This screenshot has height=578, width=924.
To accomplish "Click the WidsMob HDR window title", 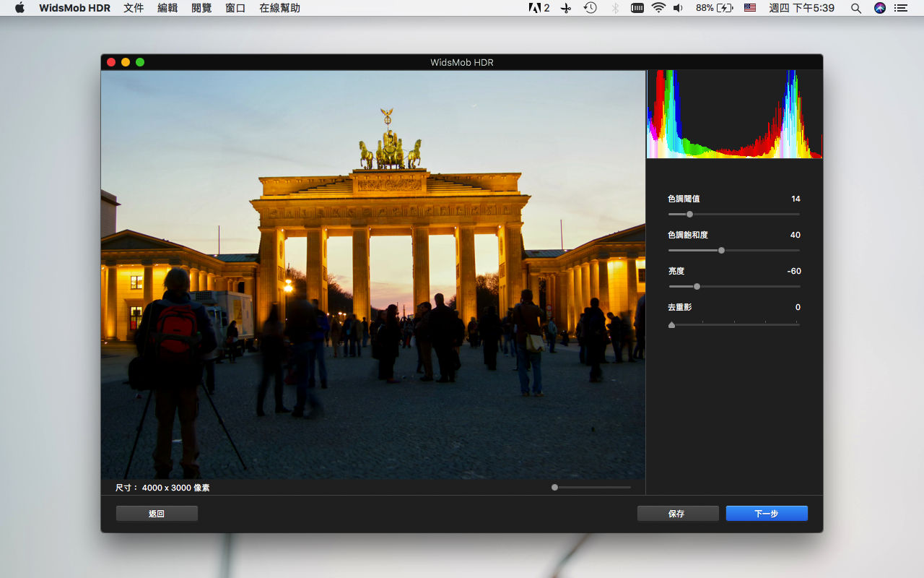I will tap(462, 62).
